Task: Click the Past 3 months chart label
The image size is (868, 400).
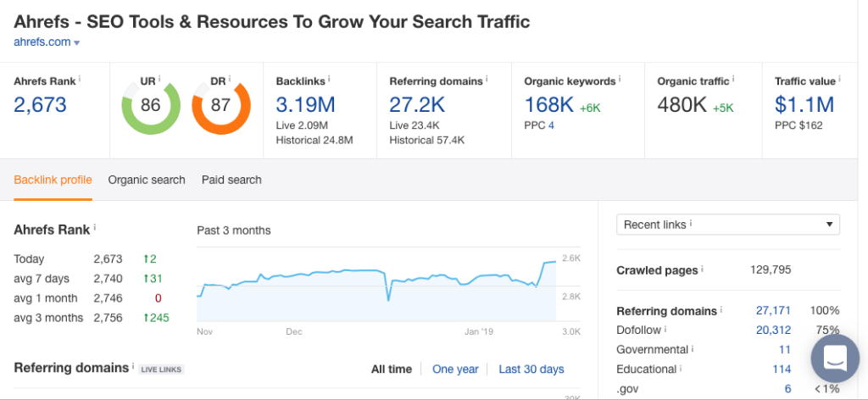Action: coord(234,231)
